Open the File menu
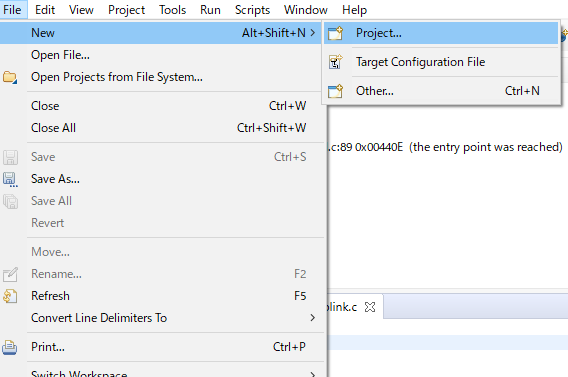 click(x=13, y=10)
